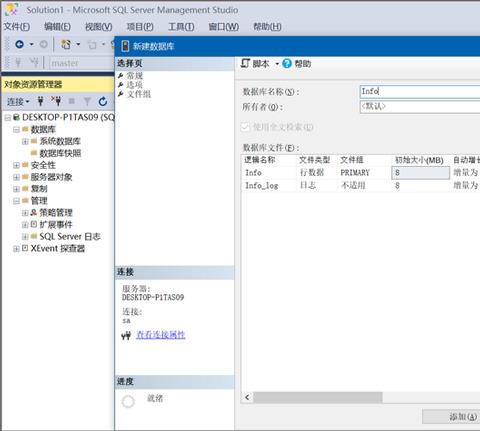Click the 数据库名称 input containing Info
This screenshot has height=431, width=480.
point(420,91)
